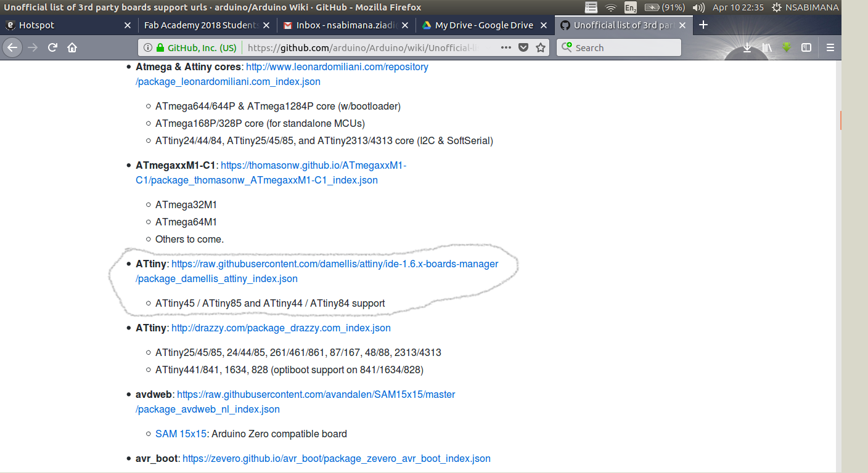Screen dimensions: 868x473
Task: Toggle the Firefox sidebar
Action: (806, 47)
